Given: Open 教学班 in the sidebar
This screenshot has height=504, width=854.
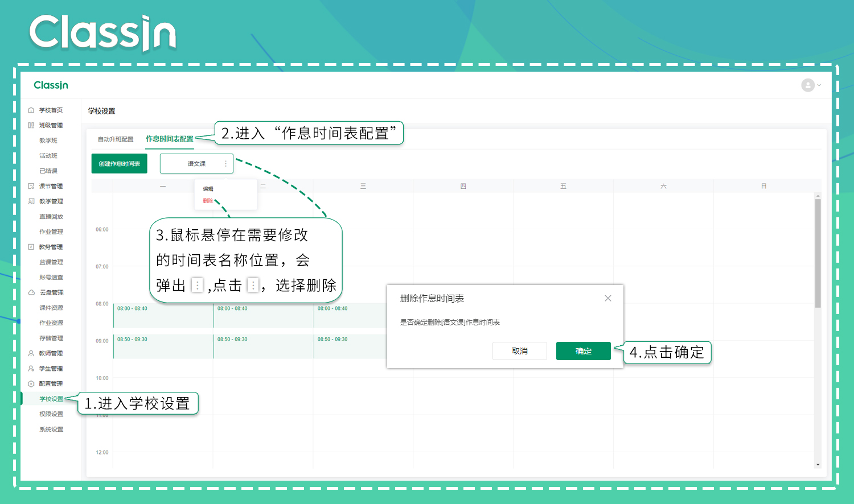Looking at the screenshot, I should tap(48, 141).
